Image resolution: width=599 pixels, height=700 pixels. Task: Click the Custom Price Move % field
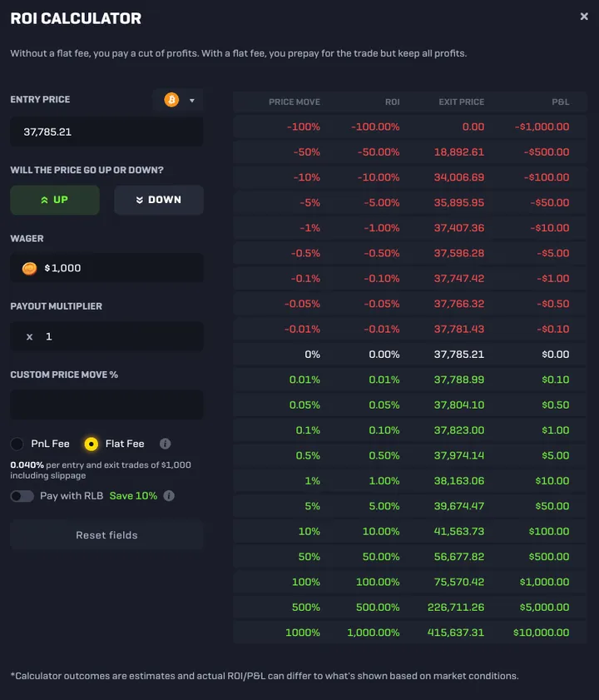pos(106,405)
